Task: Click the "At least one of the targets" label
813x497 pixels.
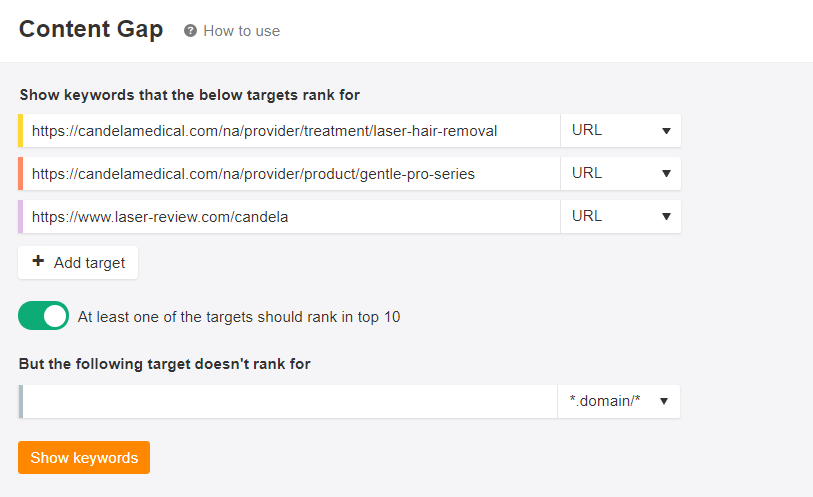Action: tap(239, 317)
